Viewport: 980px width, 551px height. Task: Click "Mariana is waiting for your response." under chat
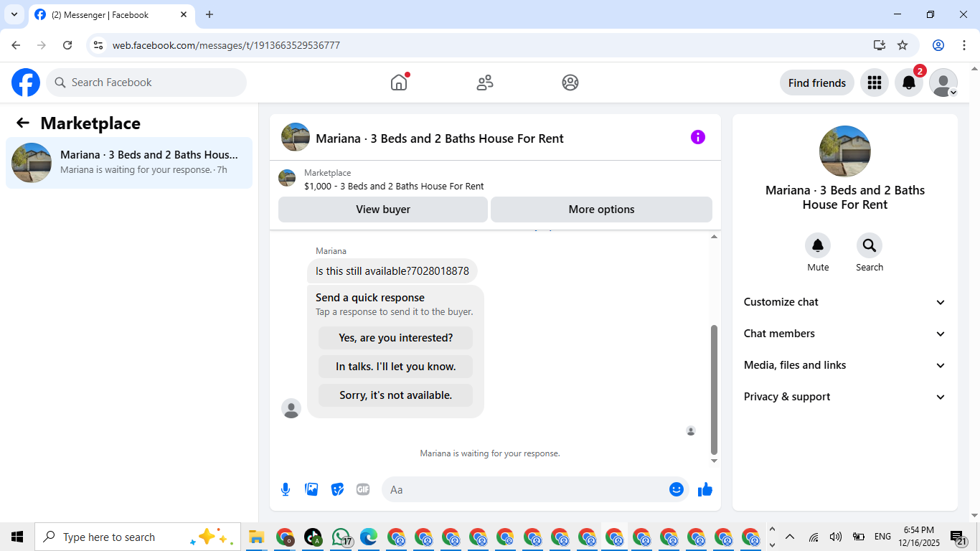[x=490, y=453]
